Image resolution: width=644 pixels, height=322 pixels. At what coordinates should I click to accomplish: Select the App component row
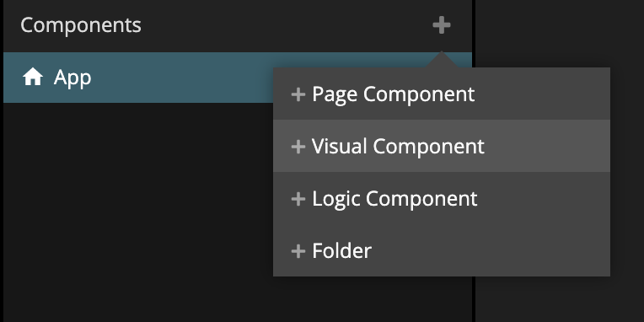(x=138, y=78)
